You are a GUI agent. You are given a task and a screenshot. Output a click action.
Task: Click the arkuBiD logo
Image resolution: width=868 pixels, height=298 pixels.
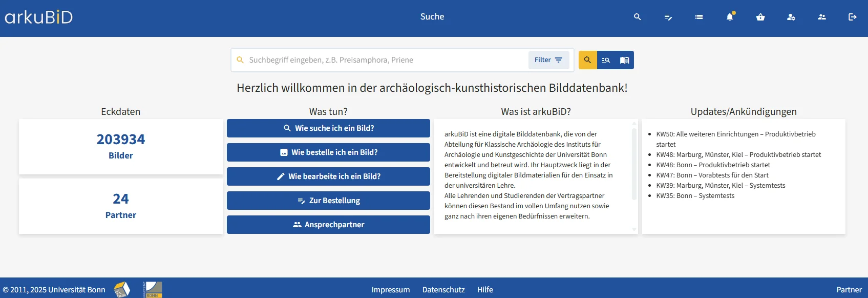(39, 17)
